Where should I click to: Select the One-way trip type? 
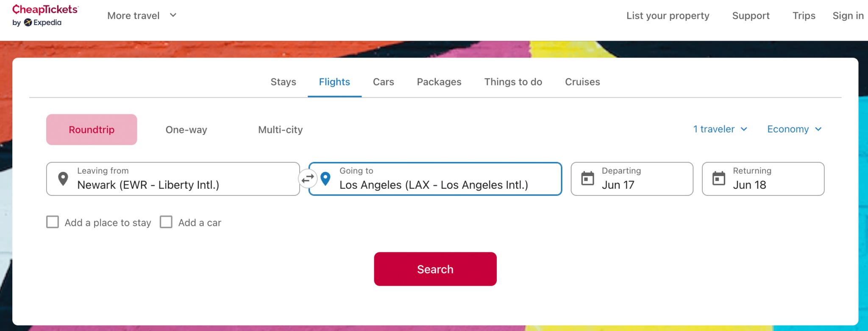point(186,130)
